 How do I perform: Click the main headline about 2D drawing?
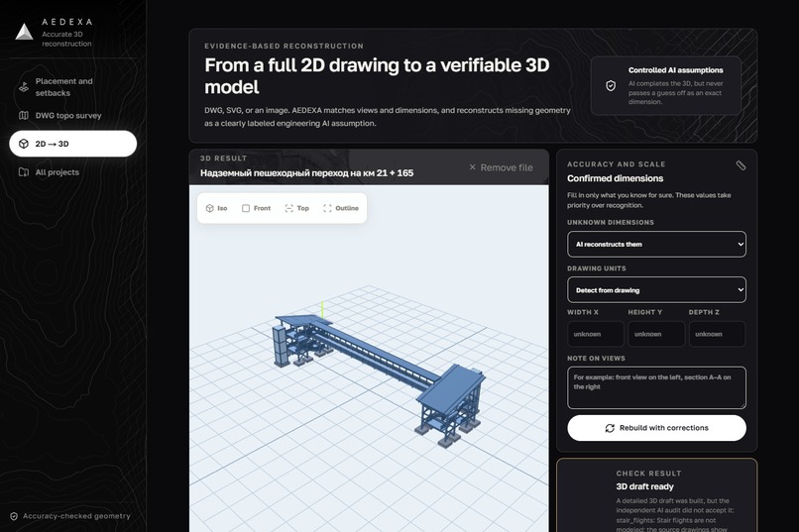377,76
